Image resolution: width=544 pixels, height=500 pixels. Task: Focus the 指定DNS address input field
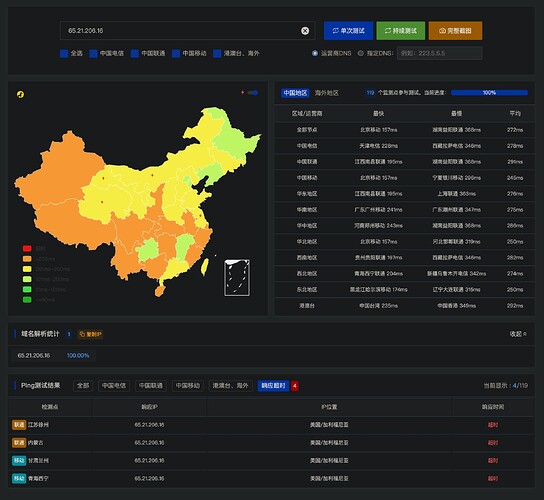click(440, 53)
